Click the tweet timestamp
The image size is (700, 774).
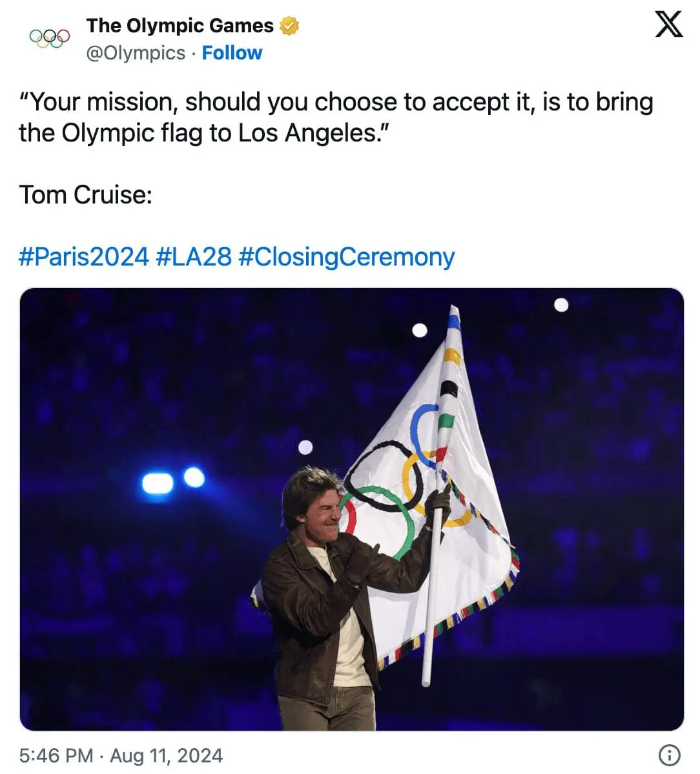(119, 755)
